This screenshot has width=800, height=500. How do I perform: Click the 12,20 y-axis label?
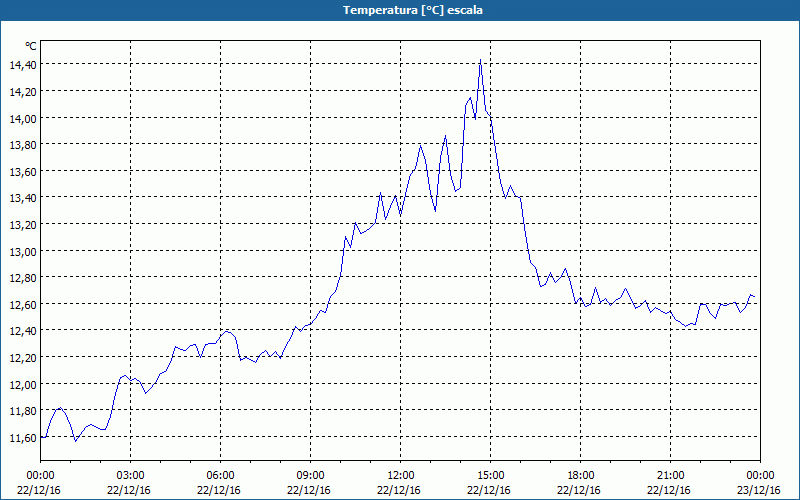pos(22,358)
